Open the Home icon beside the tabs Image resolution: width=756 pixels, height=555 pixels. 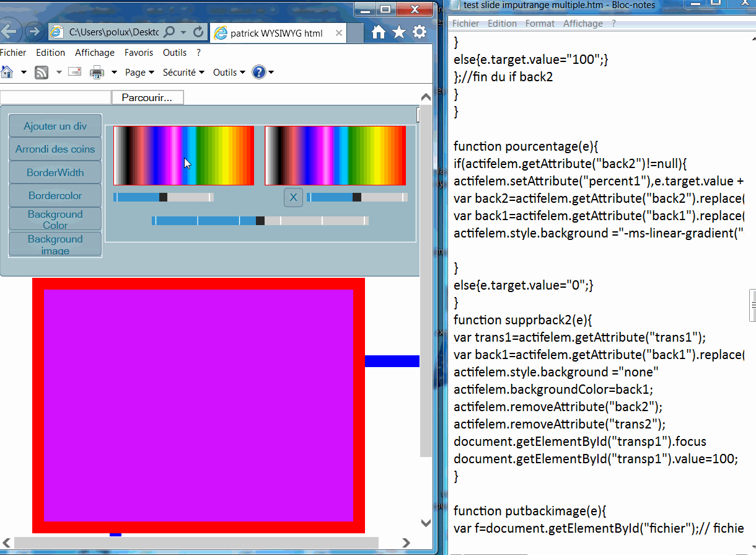point(378,32)
